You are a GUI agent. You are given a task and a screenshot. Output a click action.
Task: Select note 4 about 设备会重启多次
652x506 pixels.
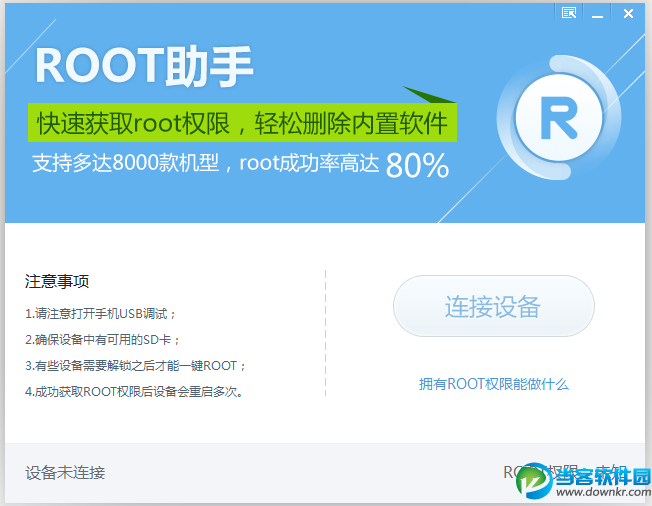(x=134, y=391)
